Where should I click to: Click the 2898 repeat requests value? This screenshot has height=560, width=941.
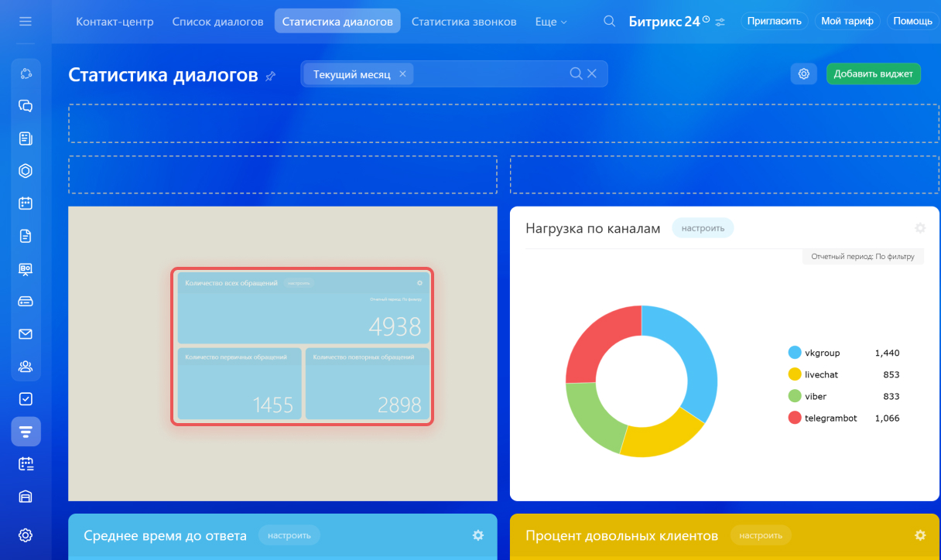pyautogui.click(x=399, y=405)
